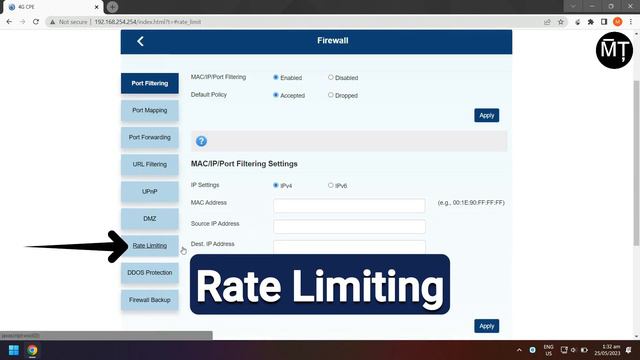Click the Source IP Address field
Viewport: 640px width, 360px height.
[349, 227]
